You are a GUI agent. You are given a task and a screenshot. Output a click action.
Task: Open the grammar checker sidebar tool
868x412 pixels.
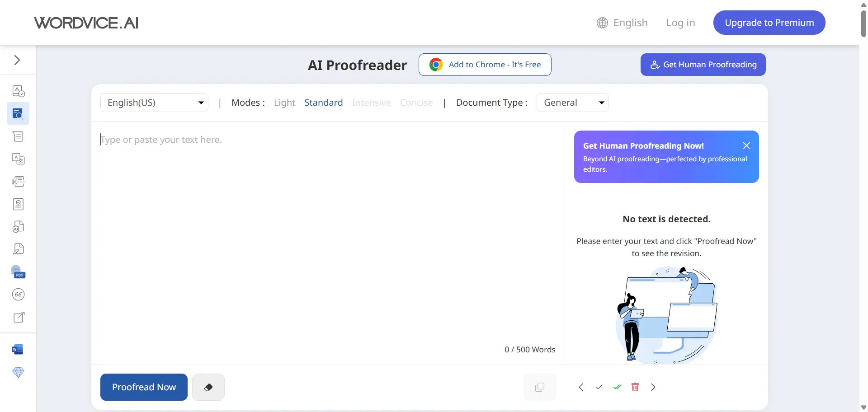pos(18,91)
